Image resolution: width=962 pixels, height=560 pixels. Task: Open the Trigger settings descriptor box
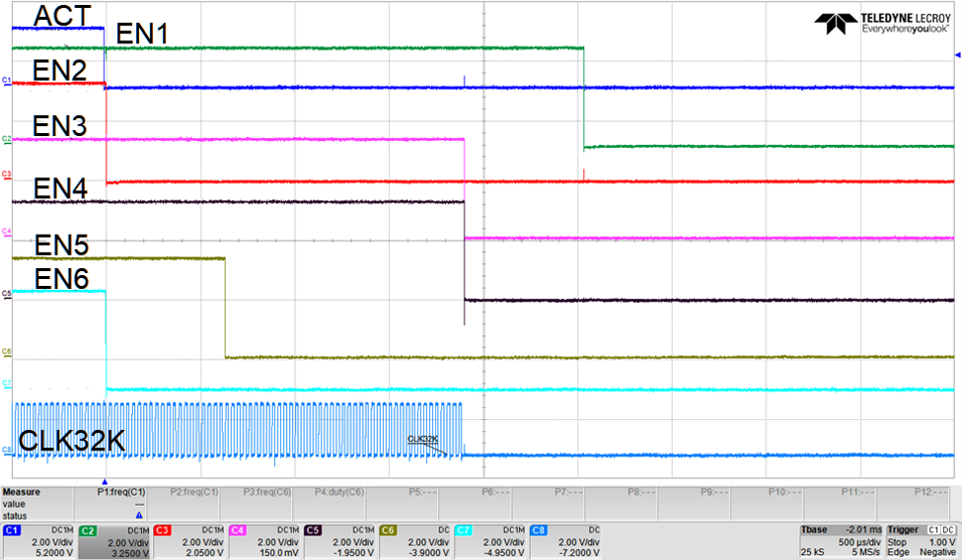pos(923,541)
